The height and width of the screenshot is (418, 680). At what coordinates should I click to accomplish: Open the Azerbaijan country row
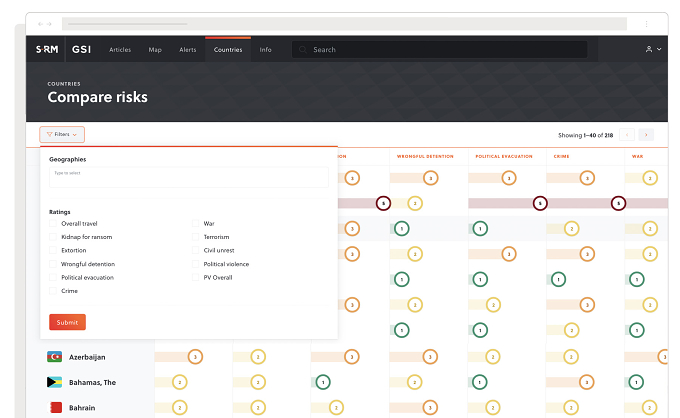click(87, 357)
